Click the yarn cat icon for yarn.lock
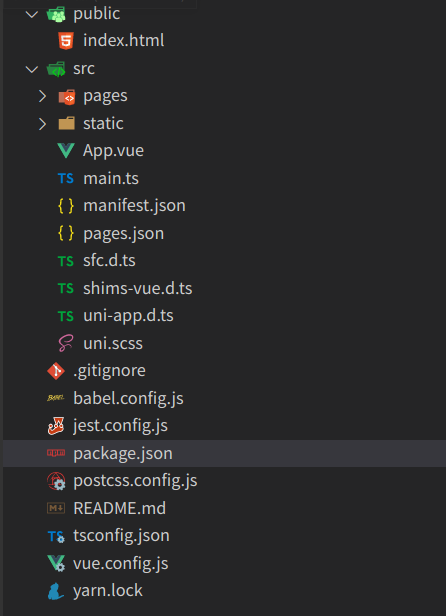The image size is (446, 616). pyautogui.click(x=56, y=591)
